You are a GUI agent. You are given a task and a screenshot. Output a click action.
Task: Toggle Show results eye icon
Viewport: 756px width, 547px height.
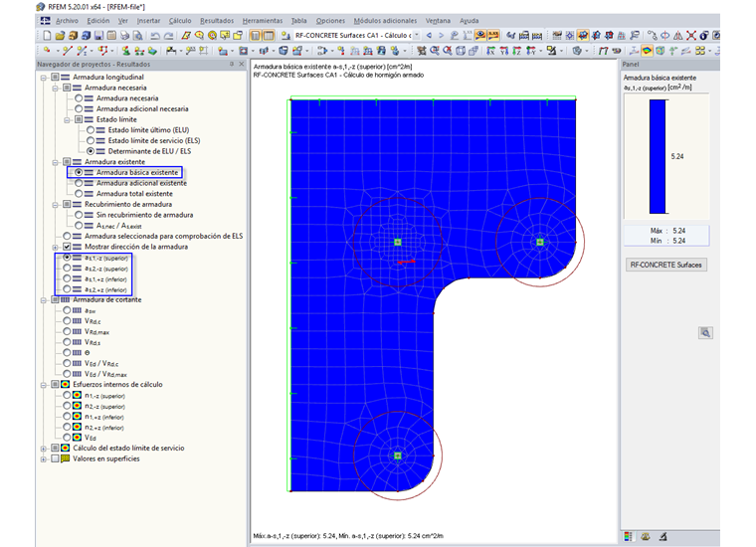480,35
